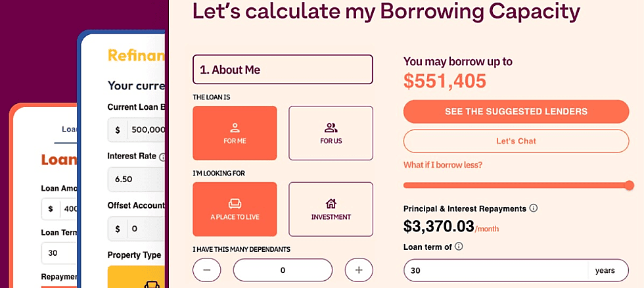
Task: Click info icon beside Principal & Interest Repayments
Action: 534,208
